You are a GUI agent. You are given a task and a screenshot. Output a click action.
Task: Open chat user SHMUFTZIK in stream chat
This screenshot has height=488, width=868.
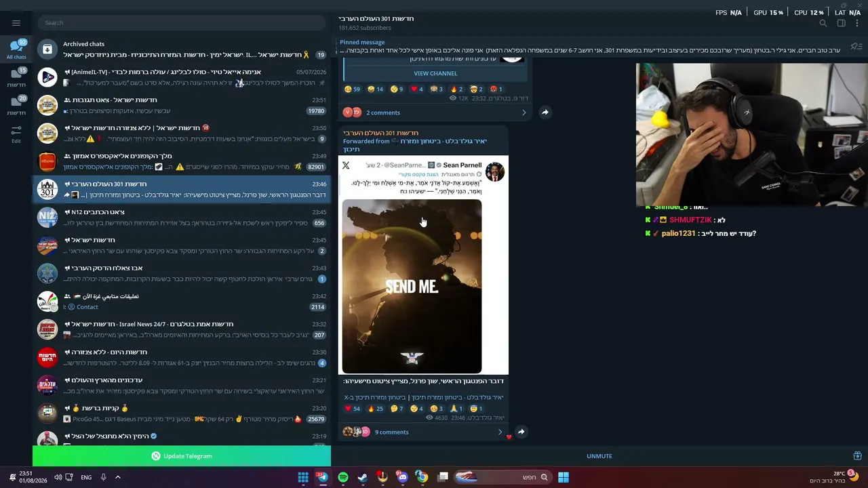(x=690, y=220)
